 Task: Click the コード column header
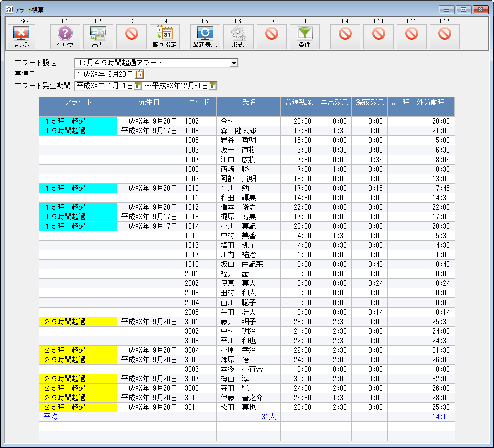[x=199, y=107]
